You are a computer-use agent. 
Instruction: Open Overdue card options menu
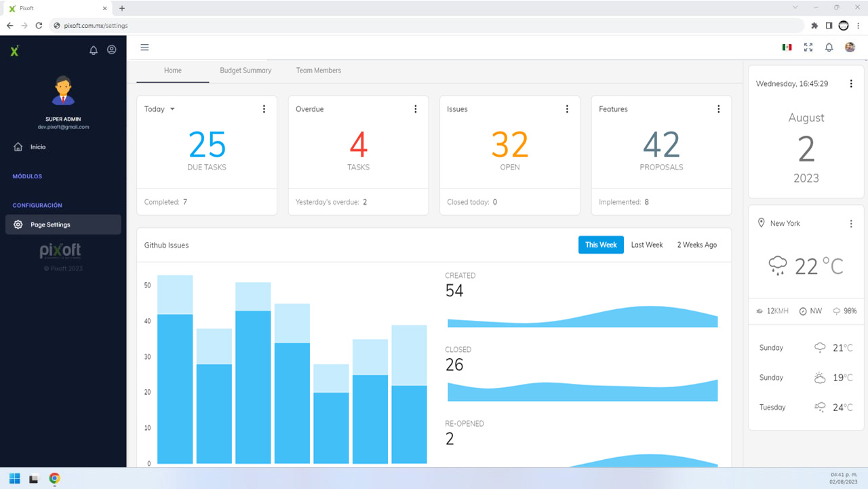pyautogui.click(x=416, y=109)
